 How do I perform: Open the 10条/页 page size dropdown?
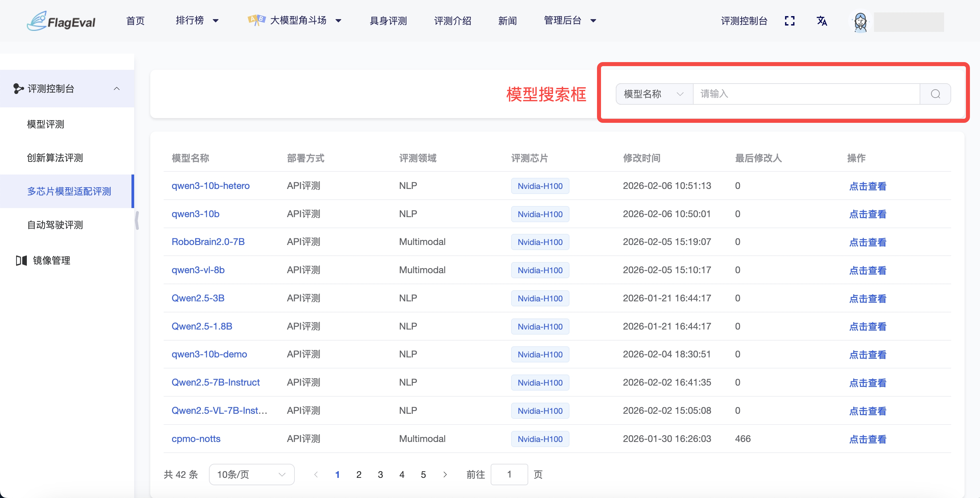click(252, 475)
